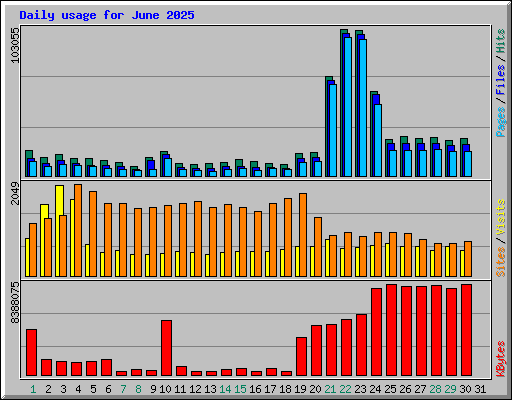This screenshot has width=512, height=400.
Task: Click the red KBytes bar for day 10
Action: [x=167, y=348]
